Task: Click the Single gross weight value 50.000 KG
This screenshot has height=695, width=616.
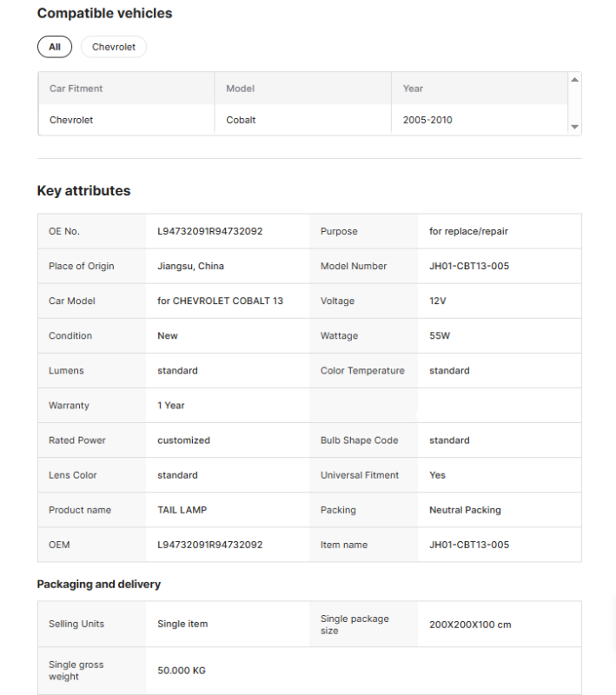Action: click(x=182, y=671)
